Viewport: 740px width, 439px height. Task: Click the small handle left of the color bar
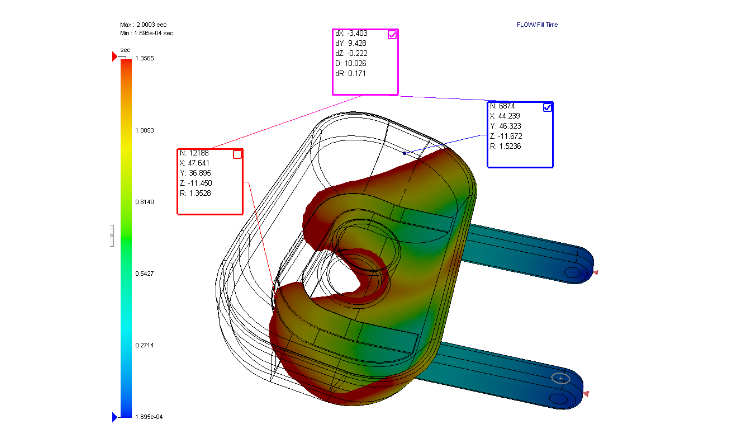[x=112, y=236]
